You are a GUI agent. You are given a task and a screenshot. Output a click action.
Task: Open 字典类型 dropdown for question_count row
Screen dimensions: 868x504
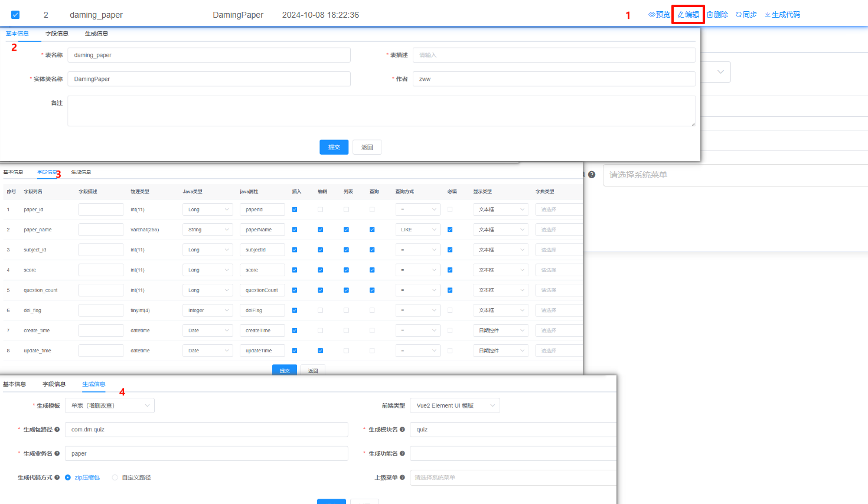tap(559, 290)
